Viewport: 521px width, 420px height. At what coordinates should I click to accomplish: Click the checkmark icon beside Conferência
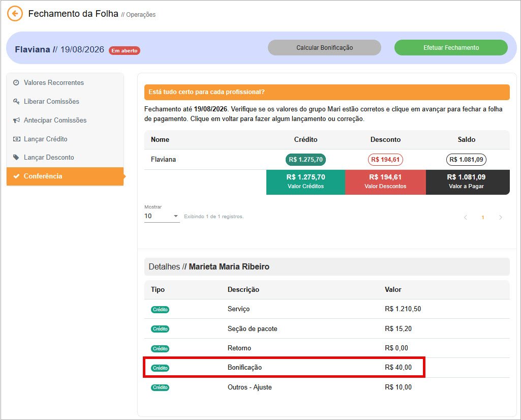click(x=16, y=176)
